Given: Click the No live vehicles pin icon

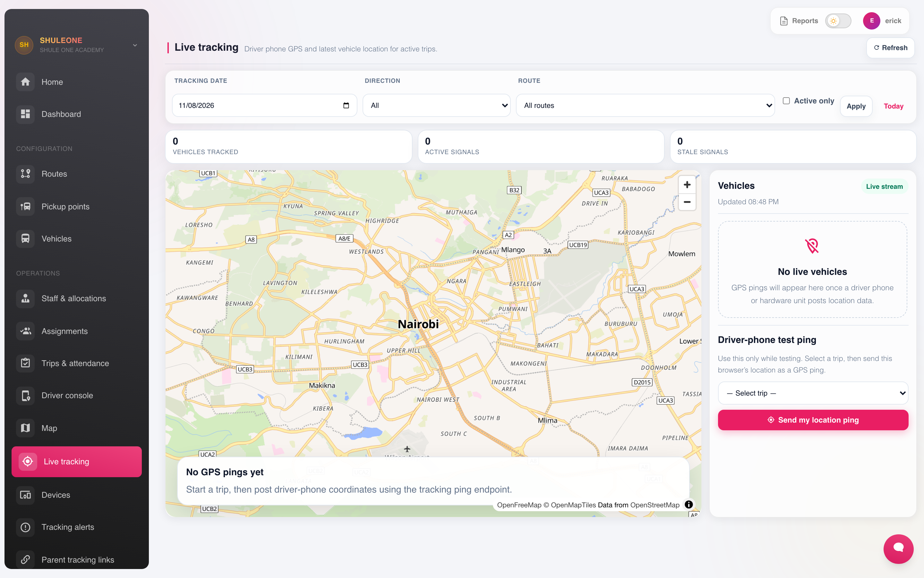Looking at the screenshot, I should 812,246.
